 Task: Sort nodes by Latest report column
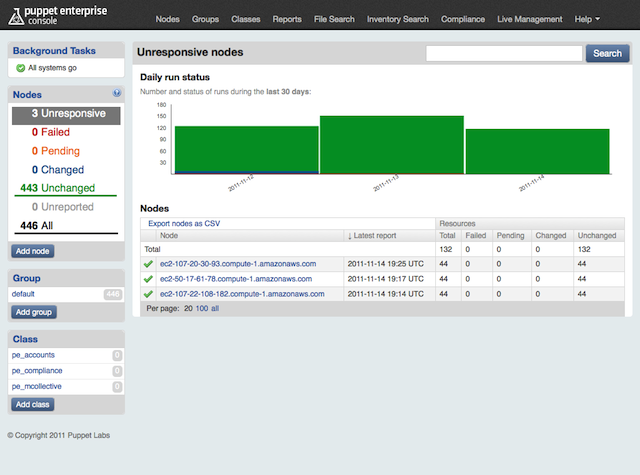tap(374, 236)
